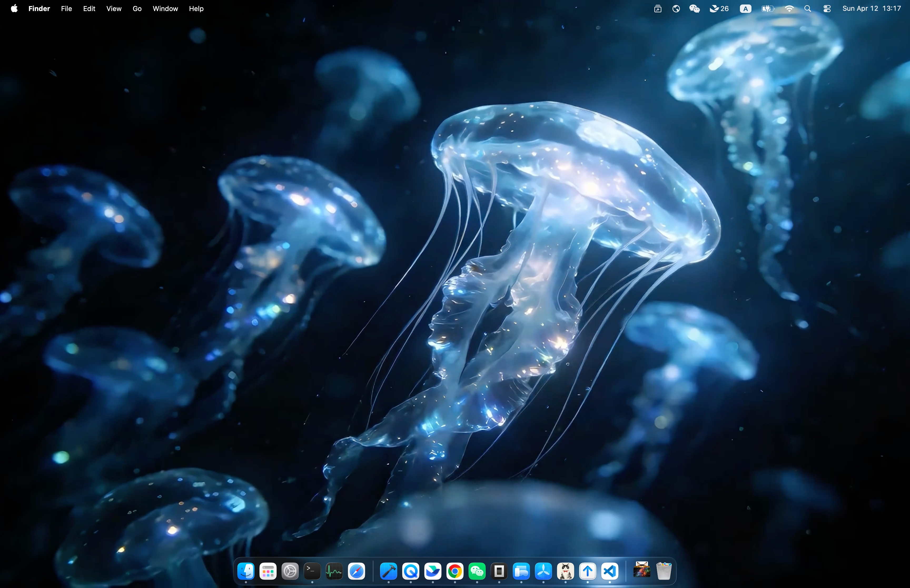This screenshot has height=588, width=910.
Task: Open Finder from the Dock
Action: tap(246, 571)
